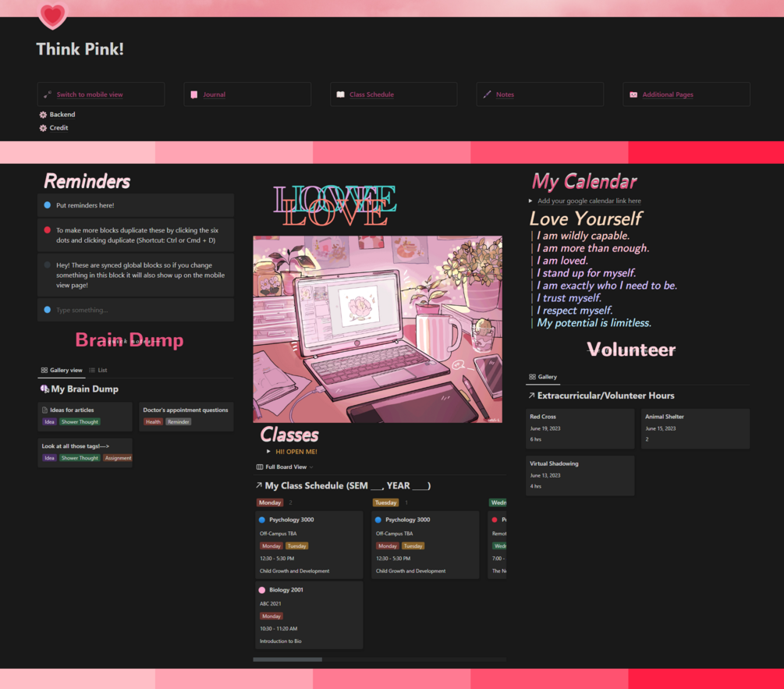Click the brain icon next to My Brain Dump
This screenshot has width=784, height=689.
[x=44, y=389]
